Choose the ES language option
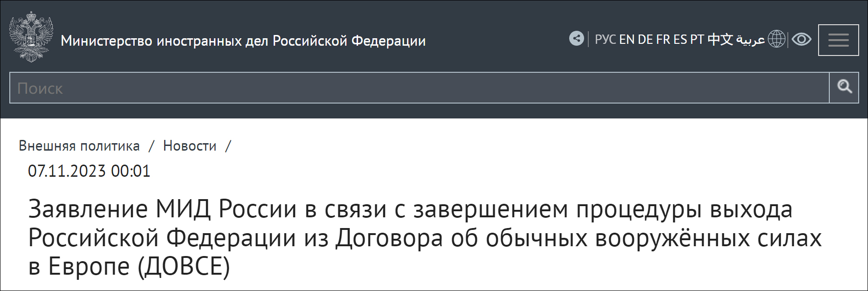 point(680,40)
